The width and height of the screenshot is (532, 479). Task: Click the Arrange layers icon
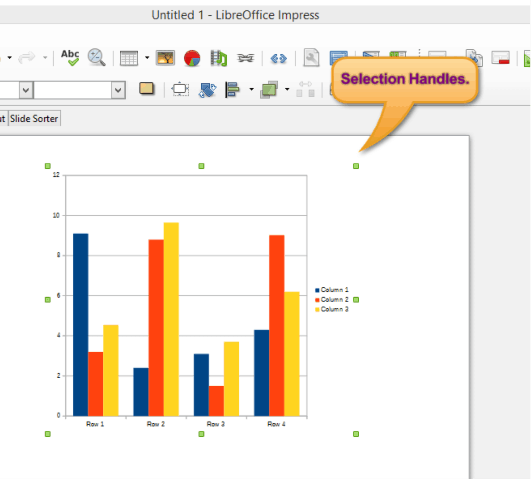coord(269,90)
